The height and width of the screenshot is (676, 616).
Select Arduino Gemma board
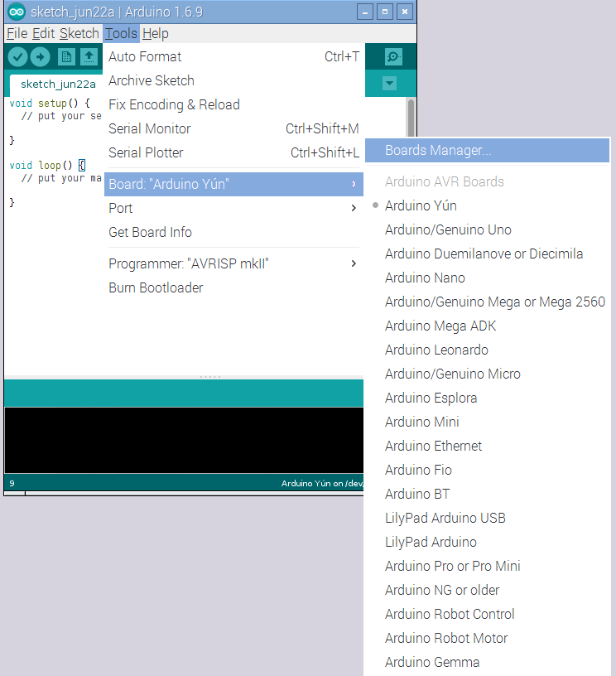(x=487, y=662)
